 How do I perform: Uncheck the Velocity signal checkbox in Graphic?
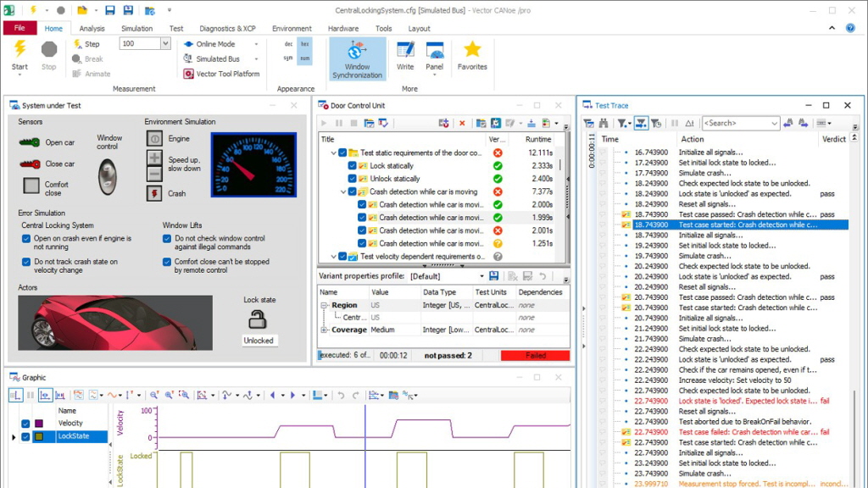25,424
